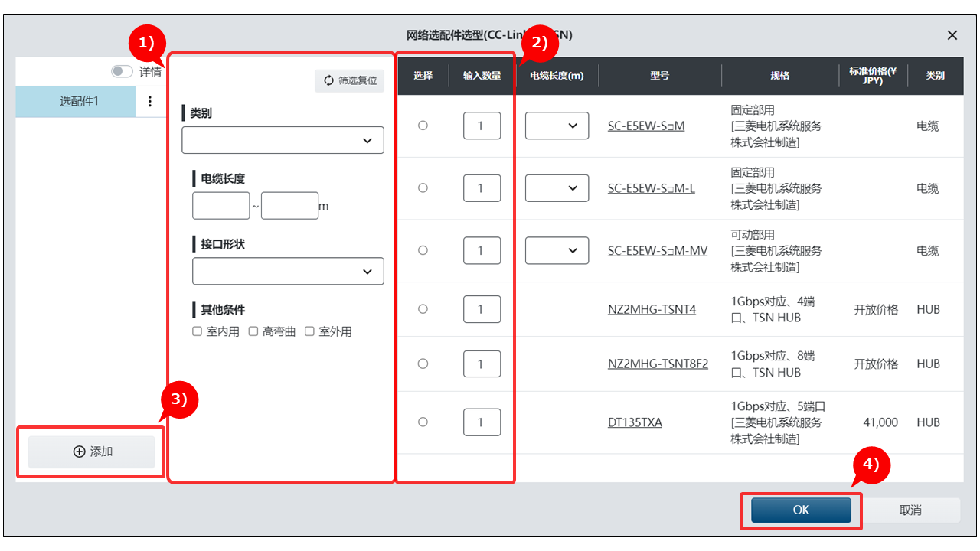The height and width of the screenshot is (551, 980).
Task: Click the minimum 电缆长度 input field
Action: point(220,206)
